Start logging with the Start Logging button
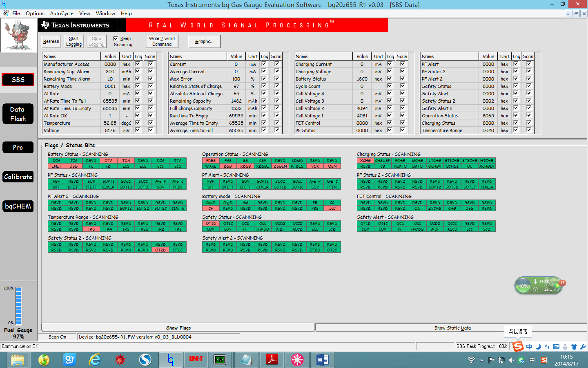The width and height of the screenshot is (588, 368). point(74,41)
